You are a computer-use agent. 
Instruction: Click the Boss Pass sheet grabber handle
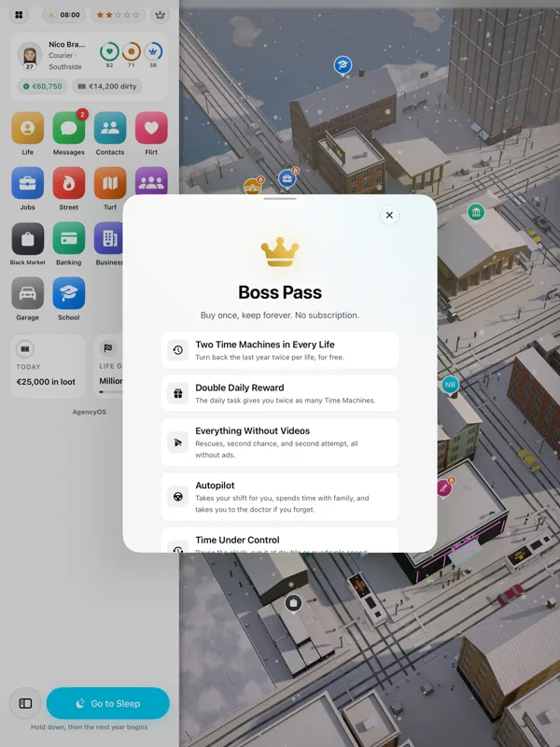(x=280, y=199)
